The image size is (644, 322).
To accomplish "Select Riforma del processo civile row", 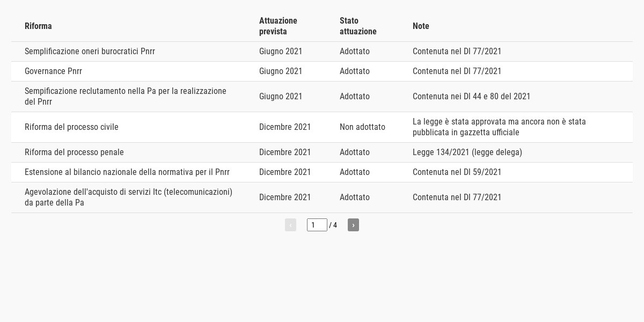I will pyautogui.click(x=322, y=127).
